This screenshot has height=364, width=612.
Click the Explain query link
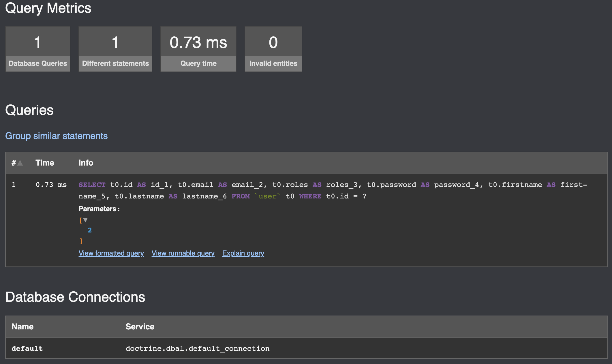click(243, 253)
